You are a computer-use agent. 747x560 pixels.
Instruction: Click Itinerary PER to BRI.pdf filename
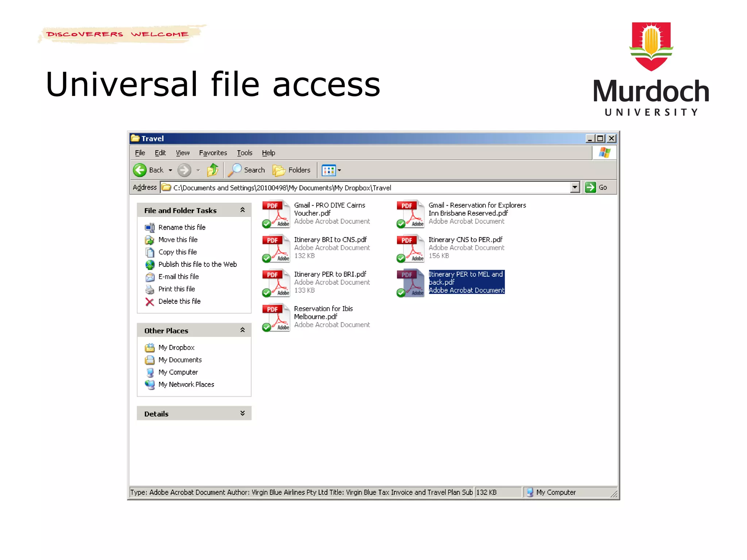(x=330, y=274)
